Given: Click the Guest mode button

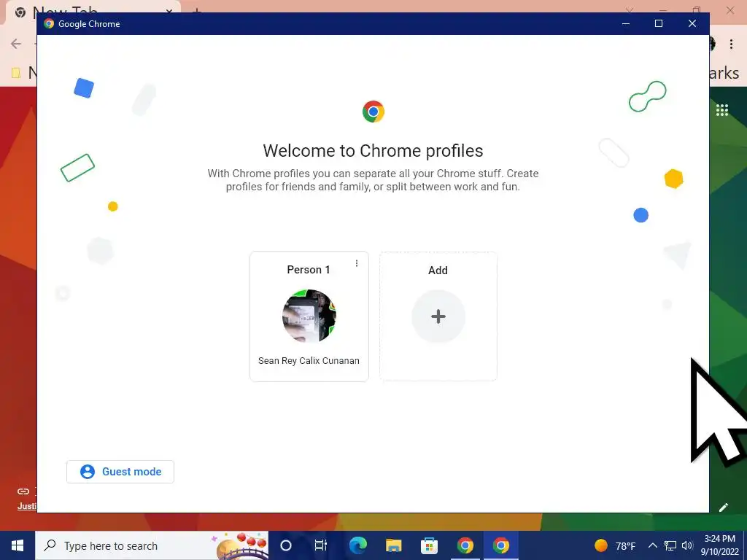Looking at the screenshot, I should 120,472.
